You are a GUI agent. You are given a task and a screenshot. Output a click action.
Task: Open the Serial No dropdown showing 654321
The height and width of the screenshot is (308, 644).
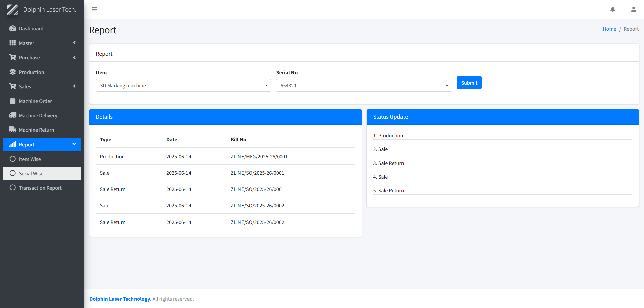pyautogui.click(x=363, y=85)
